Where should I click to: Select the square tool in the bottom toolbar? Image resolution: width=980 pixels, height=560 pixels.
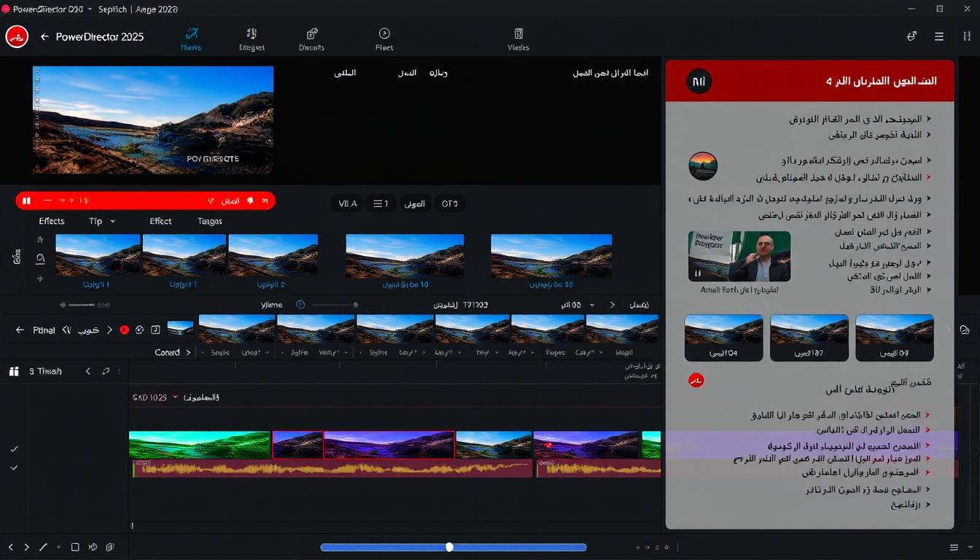click(x=75, y=547)
